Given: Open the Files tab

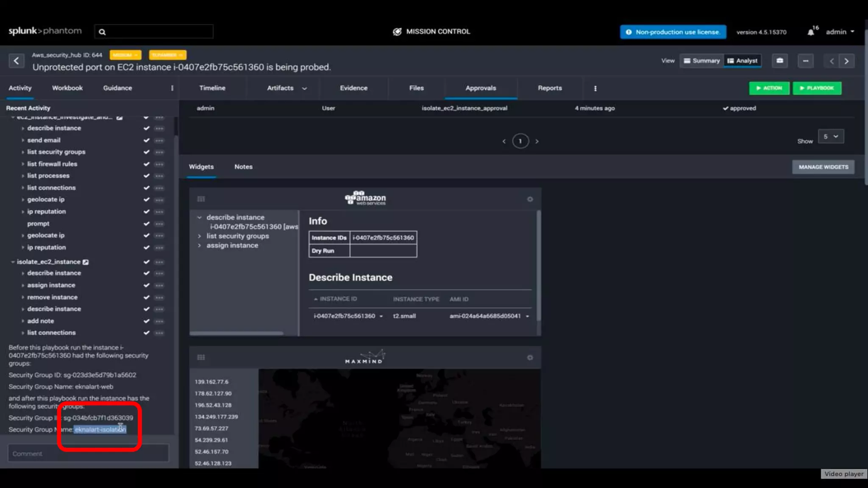Looking at the screenshot, I should click(x=416, y=88).
